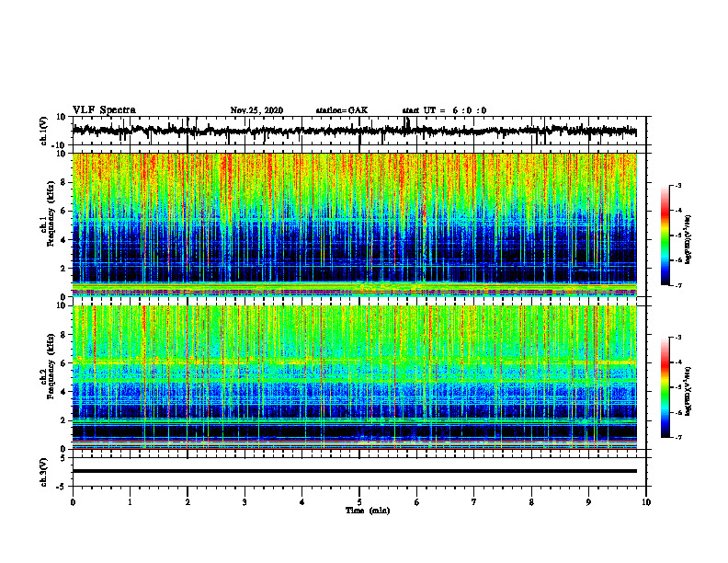Click the "ch.1(V)" waveform axis label
The image size is (728, 563).
tap(44, 131)
